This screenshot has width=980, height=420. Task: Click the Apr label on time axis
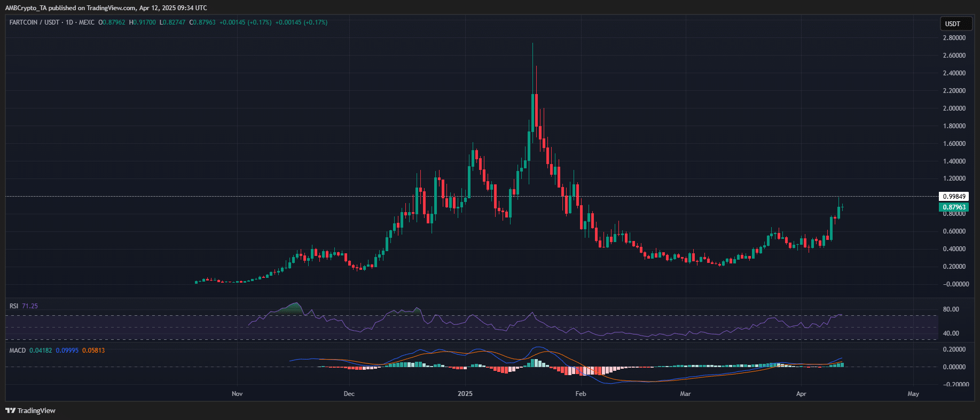(x=801, y=394)
